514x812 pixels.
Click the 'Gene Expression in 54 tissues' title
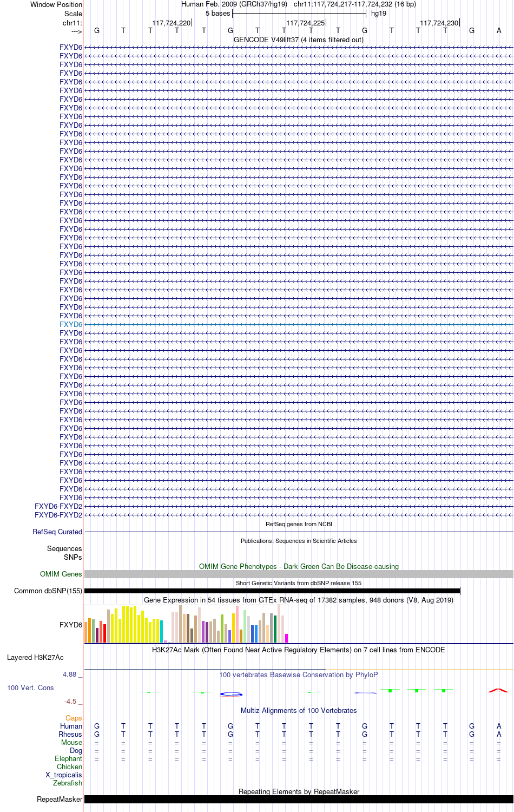[x=299, y=600]
